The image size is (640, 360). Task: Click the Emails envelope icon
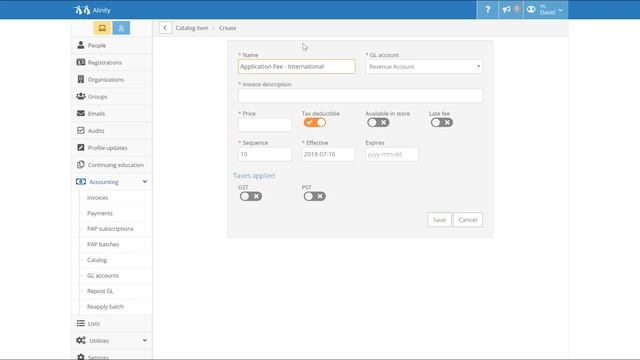tap(81, 113)
